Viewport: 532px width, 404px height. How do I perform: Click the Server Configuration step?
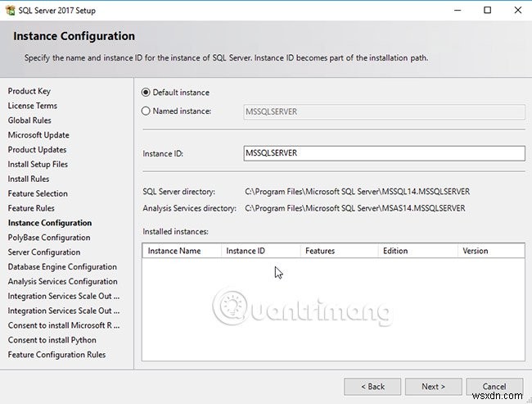click(x=44, y=252)
